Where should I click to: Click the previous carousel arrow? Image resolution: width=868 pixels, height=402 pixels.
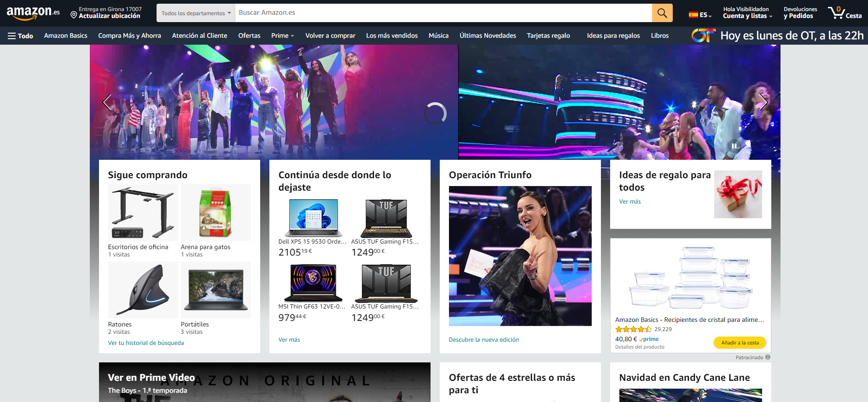tap(107, 102)
